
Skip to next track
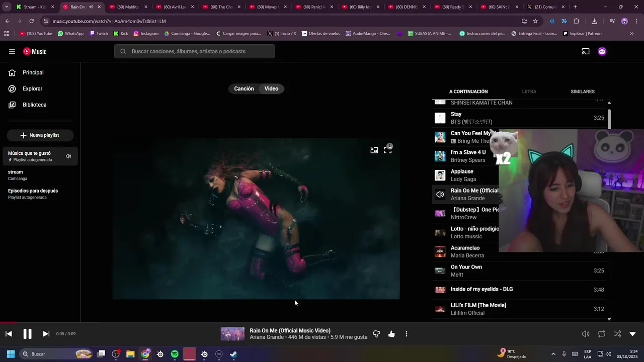pos(46,334)
